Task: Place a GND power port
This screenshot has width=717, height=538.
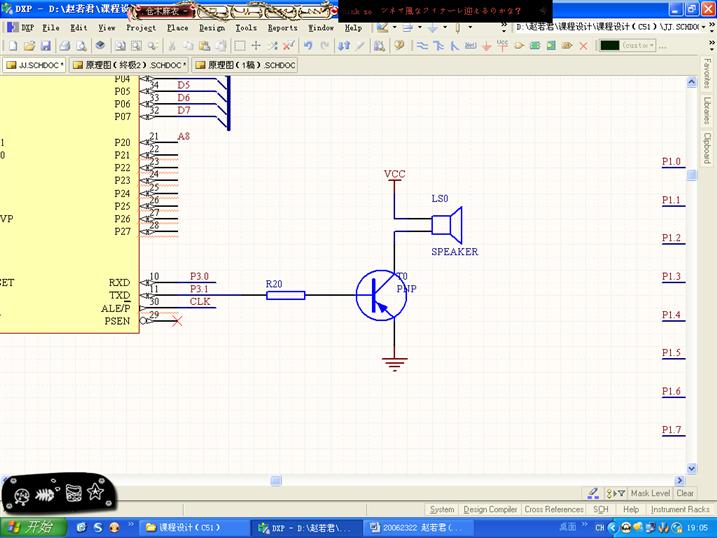Action: [x=487, y=46]
